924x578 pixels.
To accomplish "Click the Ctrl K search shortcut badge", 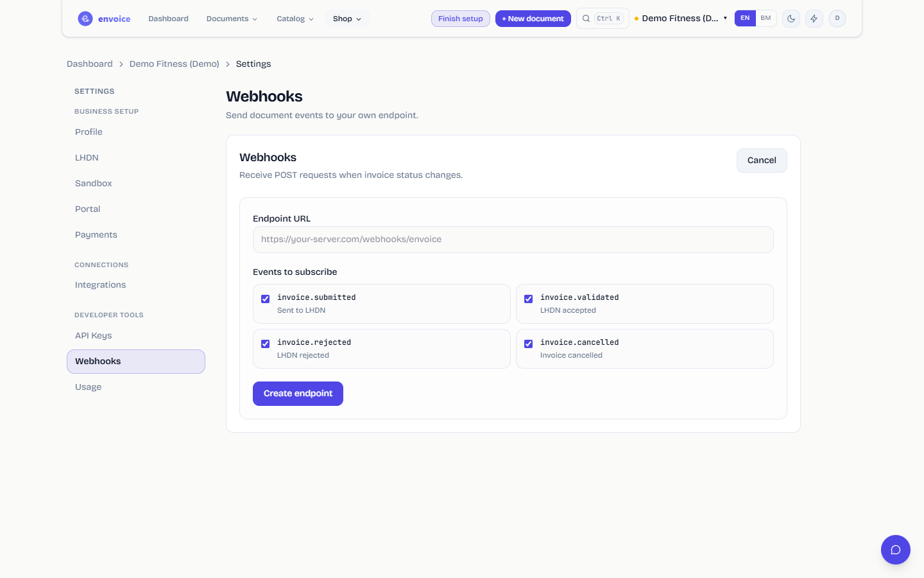I will point(609,19).
